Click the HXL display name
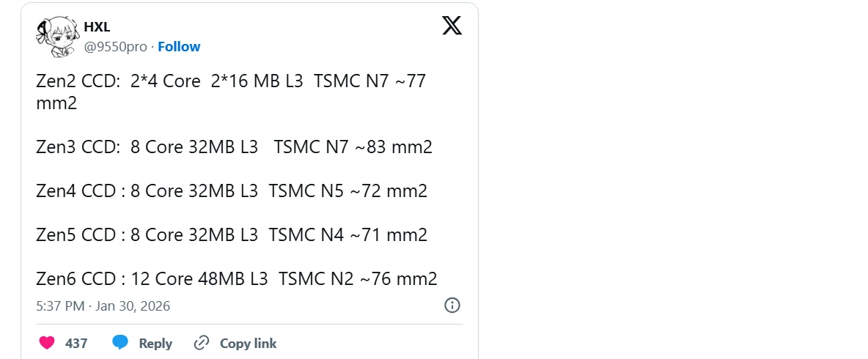The width and height of the screenshot is (868, 359). (x=97, y=28)
